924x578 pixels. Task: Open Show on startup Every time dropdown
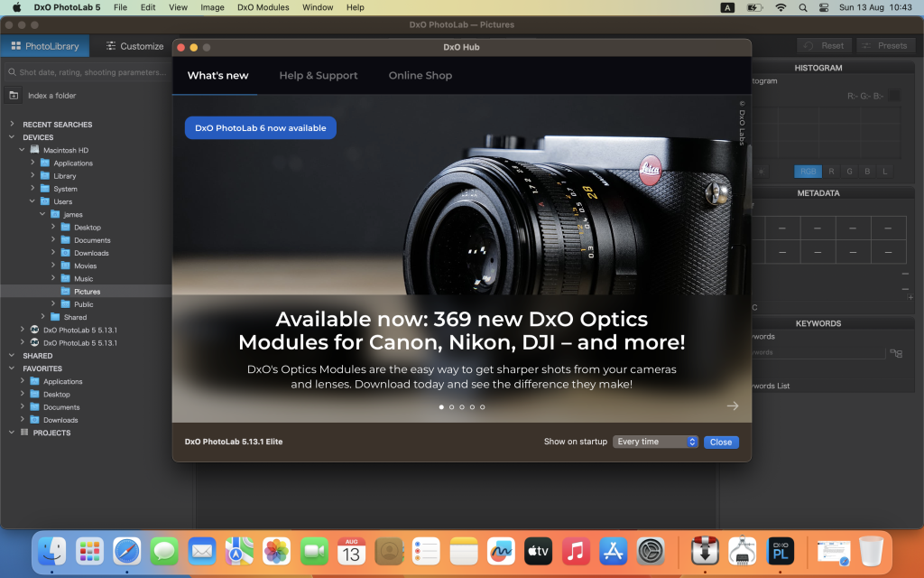click(655, 442)
